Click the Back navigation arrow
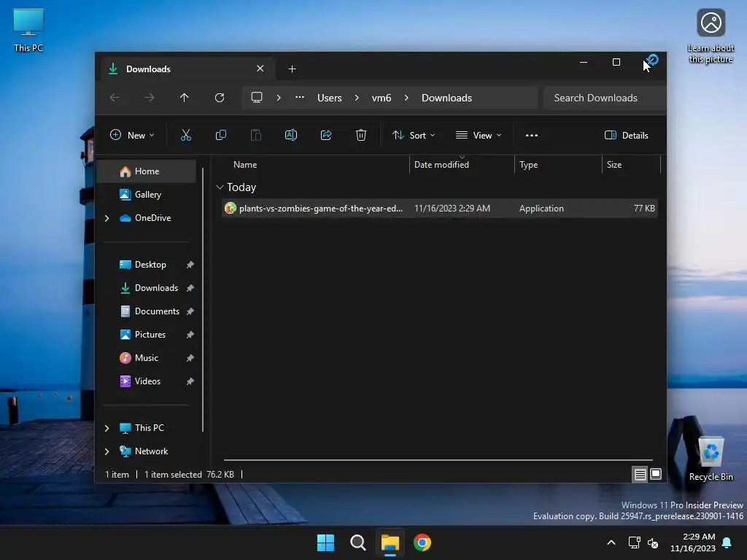This screenshot has height=560, width=747. [x=115, y=98]
